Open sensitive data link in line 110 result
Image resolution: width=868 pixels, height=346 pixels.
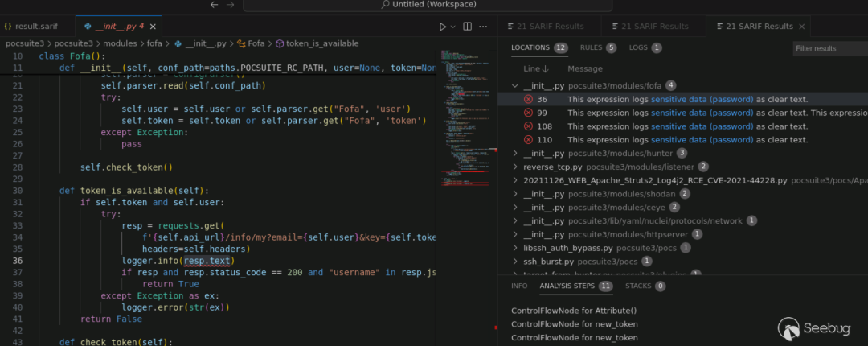pyautogui.click(x=702, y=140)
